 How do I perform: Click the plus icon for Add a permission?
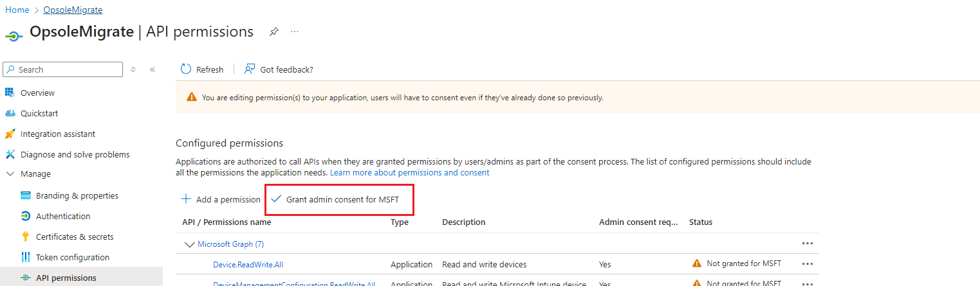pos(186,199)
